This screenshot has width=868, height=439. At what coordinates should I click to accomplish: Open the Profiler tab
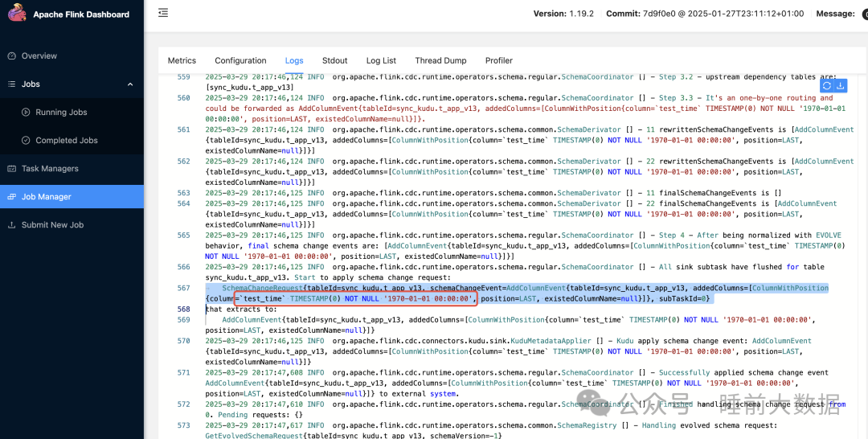pyautogui.click(x=499, y=61)
